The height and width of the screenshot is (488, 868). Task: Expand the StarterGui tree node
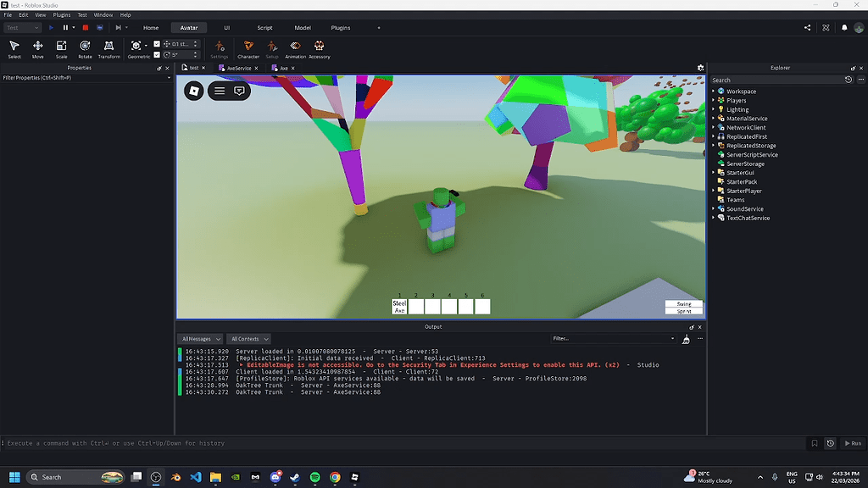point(714,173)
